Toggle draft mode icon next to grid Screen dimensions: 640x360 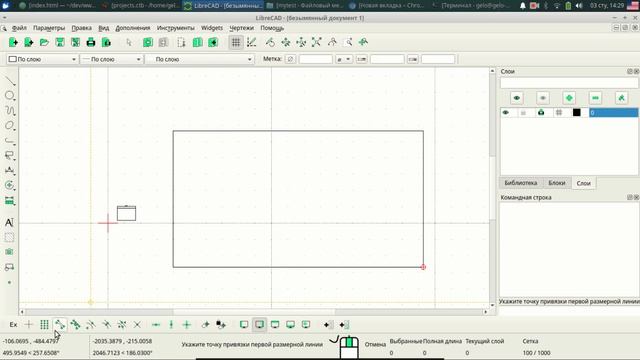click(251, 42)
